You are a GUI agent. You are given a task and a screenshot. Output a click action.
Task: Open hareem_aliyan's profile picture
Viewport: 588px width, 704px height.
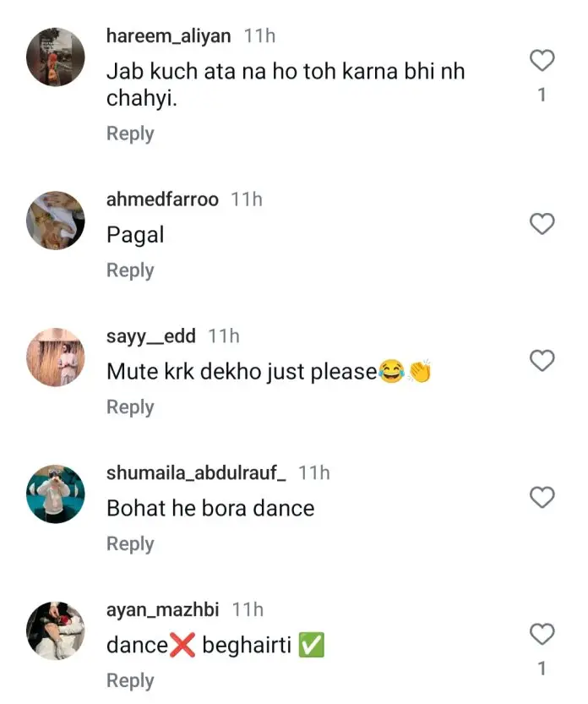pos(56,57)
